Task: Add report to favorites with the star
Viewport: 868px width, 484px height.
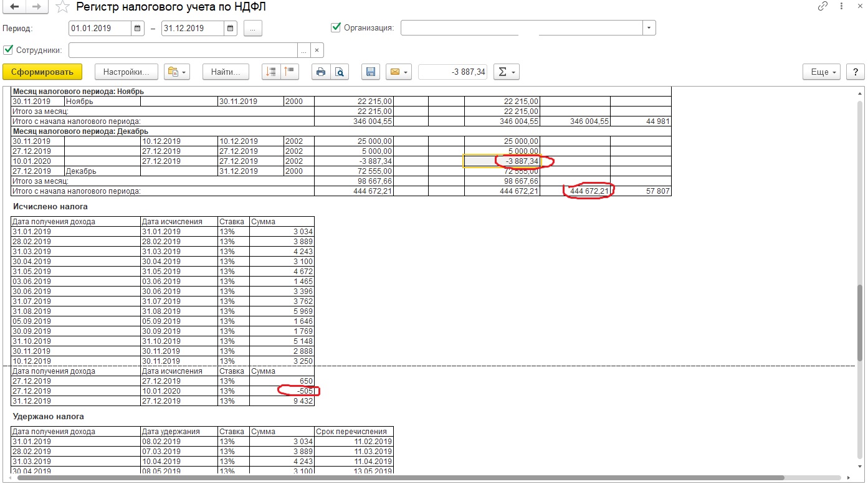Action: tap(62, 7)
